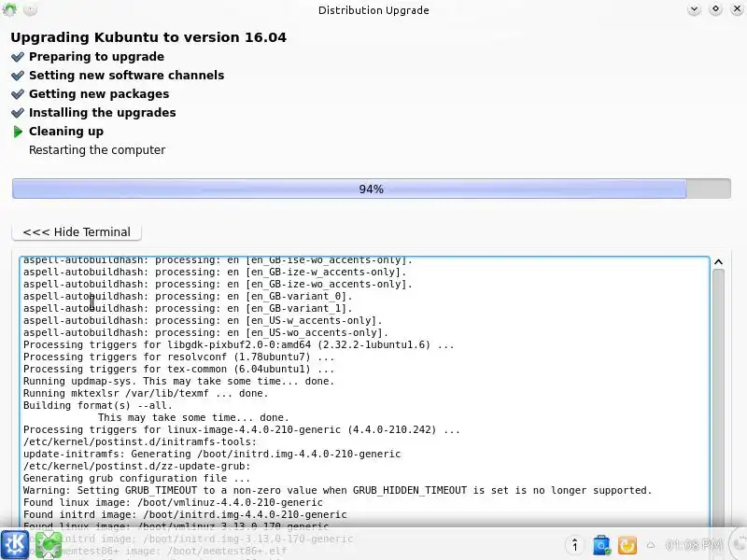Click the GRUB_TIMEOUT warning line in terminal

coord(337,491)
